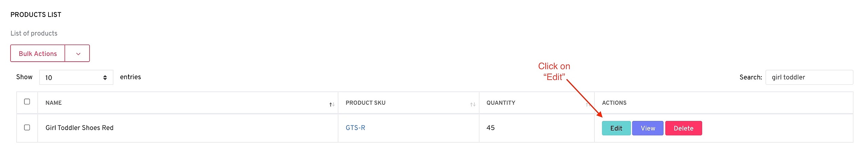This screenshot has height=145, width=868.
Task: Click the Quantity column sort arrows
Action: [588, 105]
